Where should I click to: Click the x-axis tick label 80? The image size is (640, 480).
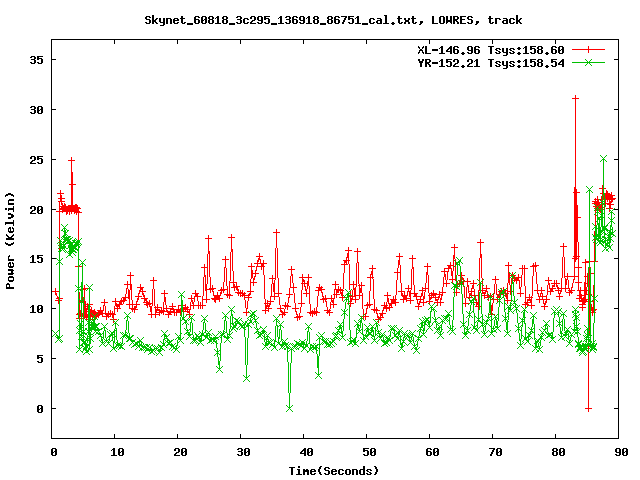[558, 452]
